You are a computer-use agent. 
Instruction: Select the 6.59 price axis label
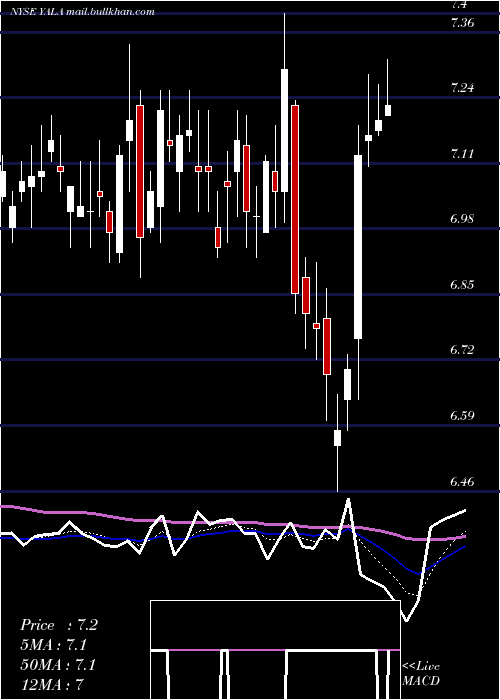point(462,416)
